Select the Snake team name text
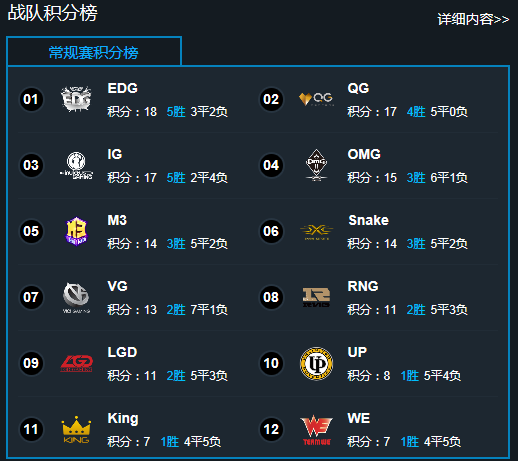The width and height of the screenshot is (518, 461). (x=368, y=220)
